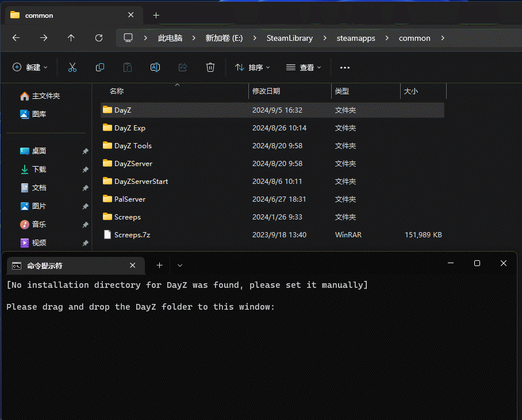The height and width of the screenshot is (420, 522).
Task: Sort by 修改日期 column header
Action: 266,91
